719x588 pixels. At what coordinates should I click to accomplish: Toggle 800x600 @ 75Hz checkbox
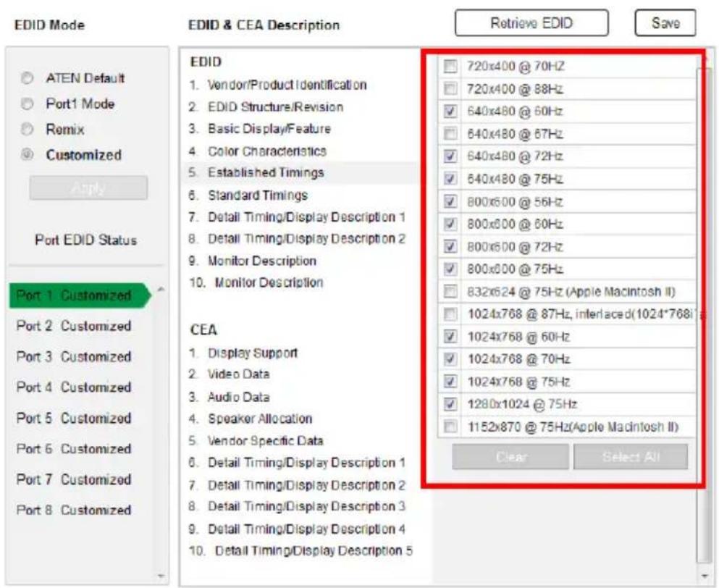(x=450, y=269)
